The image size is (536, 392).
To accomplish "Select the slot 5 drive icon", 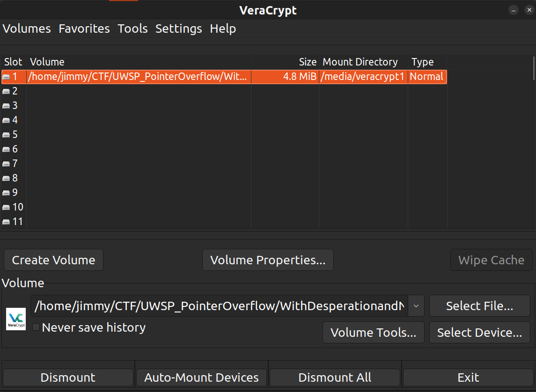I will [x=6, y=135].
